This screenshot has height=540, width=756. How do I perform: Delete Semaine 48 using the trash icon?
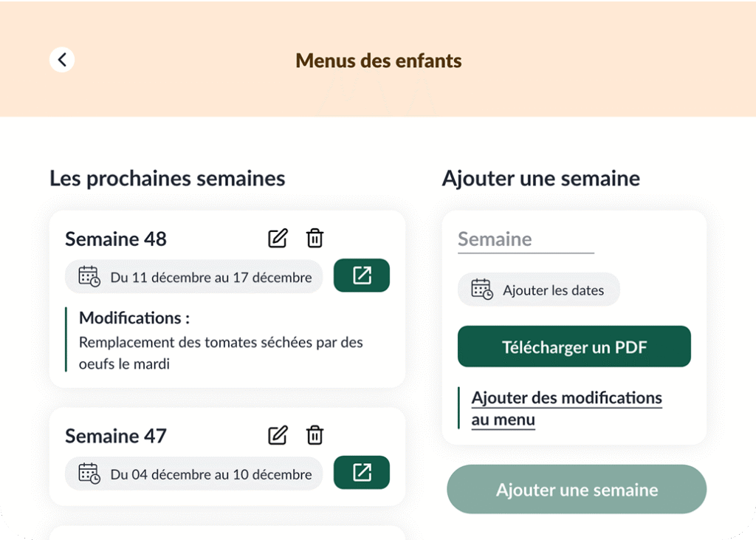point(315,239)
